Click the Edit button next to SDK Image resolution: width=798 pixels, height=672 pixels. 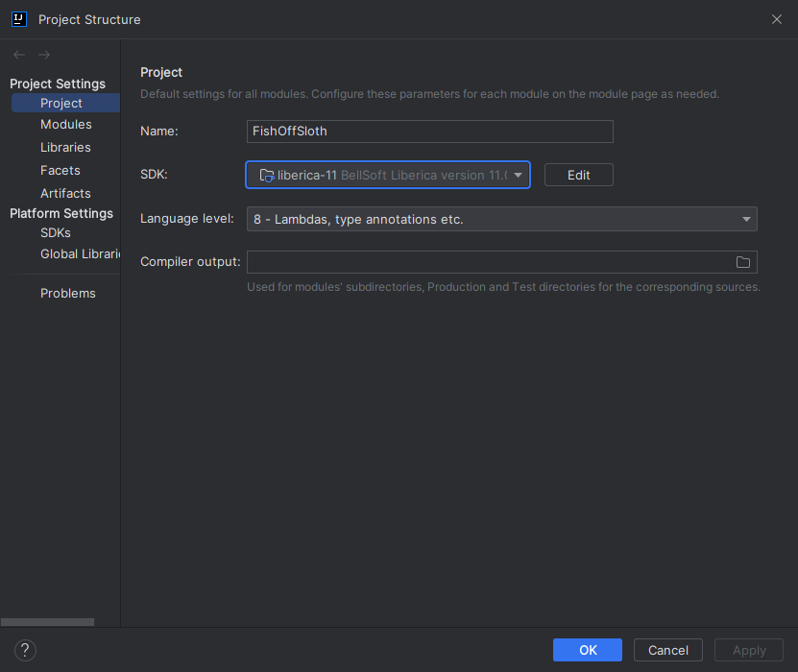(x=578, y=175)
